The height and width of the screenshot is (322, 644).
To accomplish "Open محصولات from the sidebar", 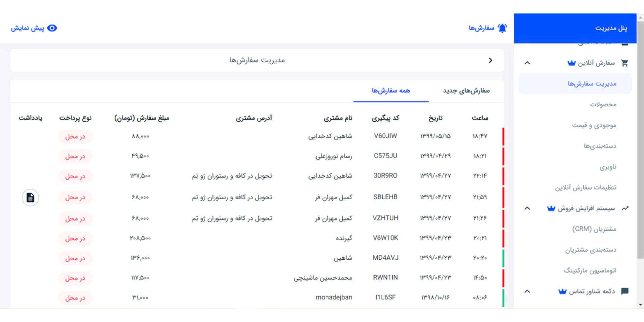I will tap(604, 104).
